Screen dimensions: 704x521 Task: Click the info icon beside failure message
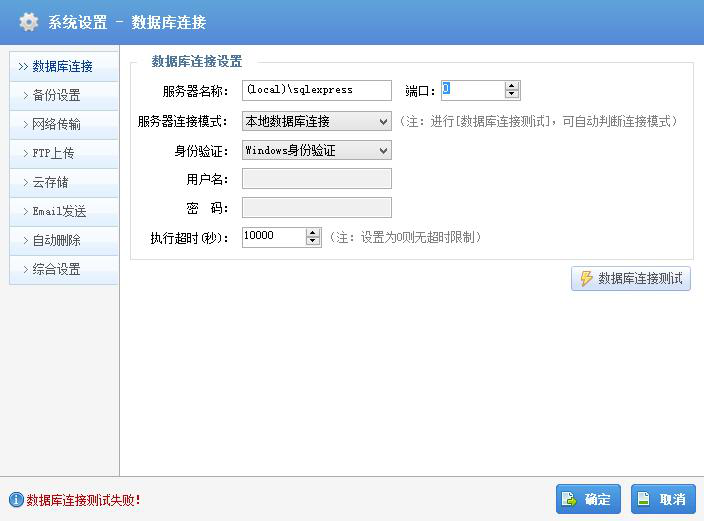[x=16, y=499]
